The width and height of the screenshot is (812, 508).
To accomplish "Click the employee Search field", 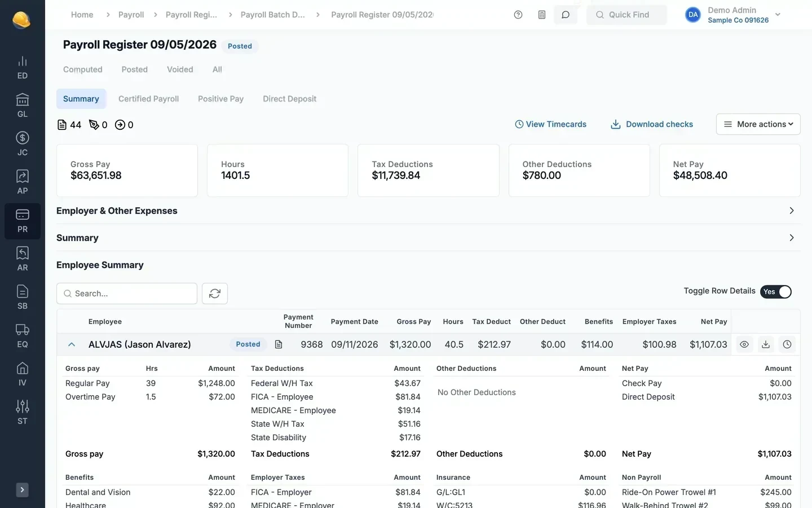I will point(127,294).
